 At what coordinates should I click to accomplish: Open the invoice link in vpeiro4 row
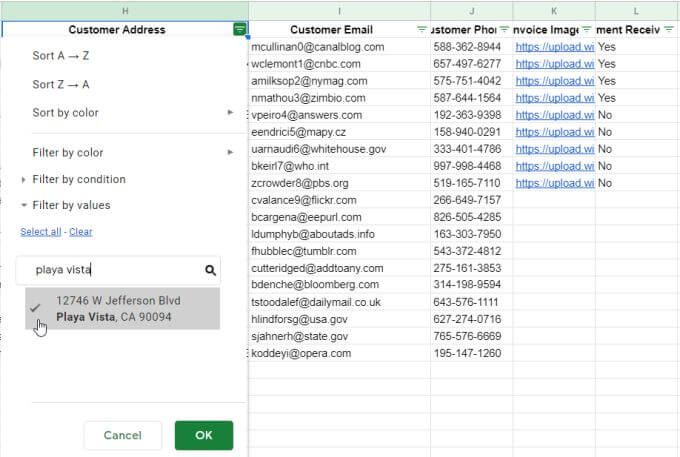click(555, 115)
